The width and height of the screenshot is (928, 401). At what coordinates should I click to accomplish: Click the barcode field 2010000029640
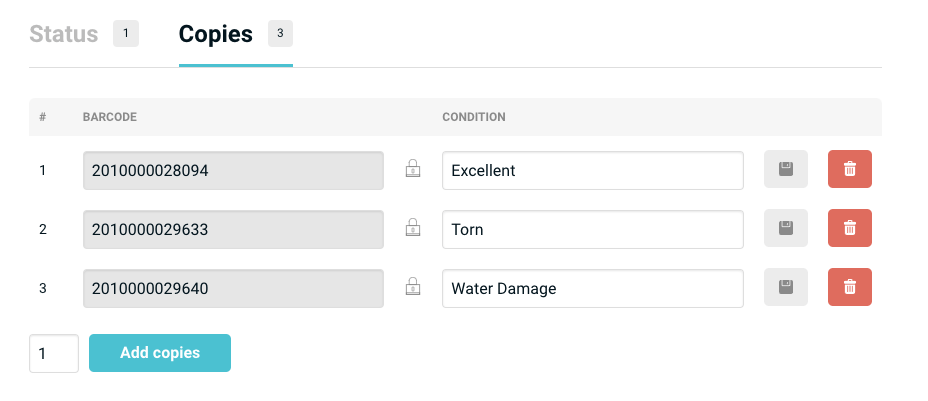pos(233,289)
